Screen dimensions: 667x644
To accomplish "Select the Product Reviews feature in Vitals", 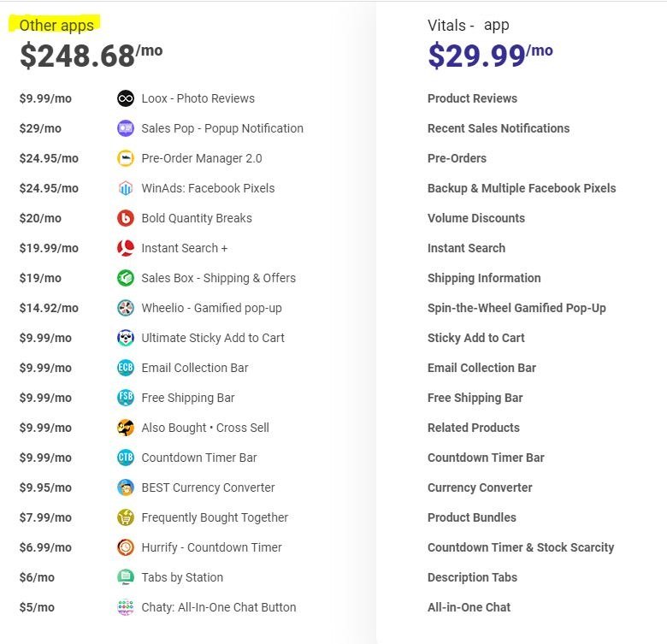I will [x=472, y=98].
